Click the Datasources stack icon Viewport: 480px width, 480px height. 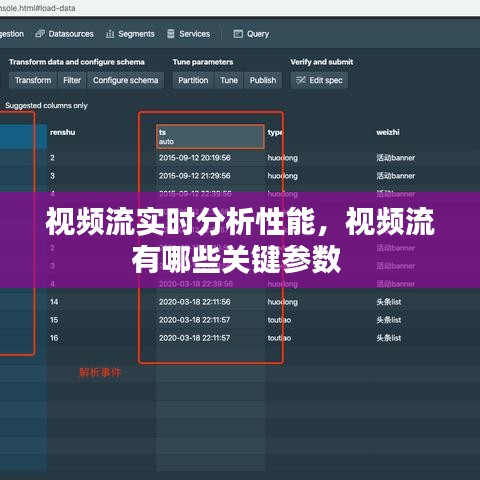click(40, 34)
